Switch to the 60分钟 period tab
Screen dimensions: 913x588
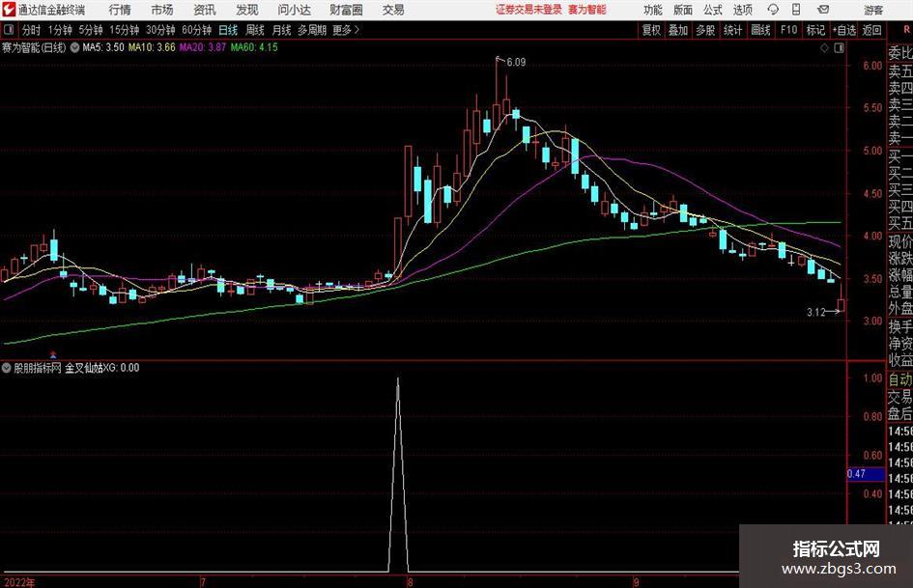point(196,30)
